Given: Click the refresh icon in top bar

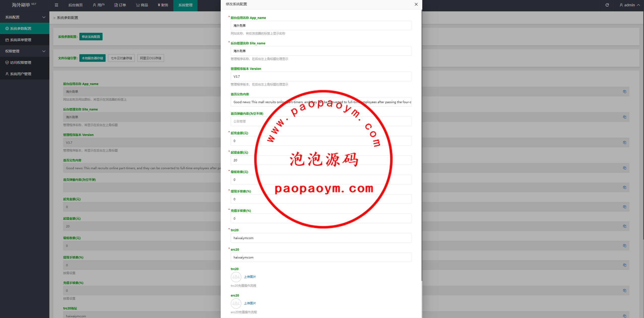Looking at the screenshot, I should (607, 5).
